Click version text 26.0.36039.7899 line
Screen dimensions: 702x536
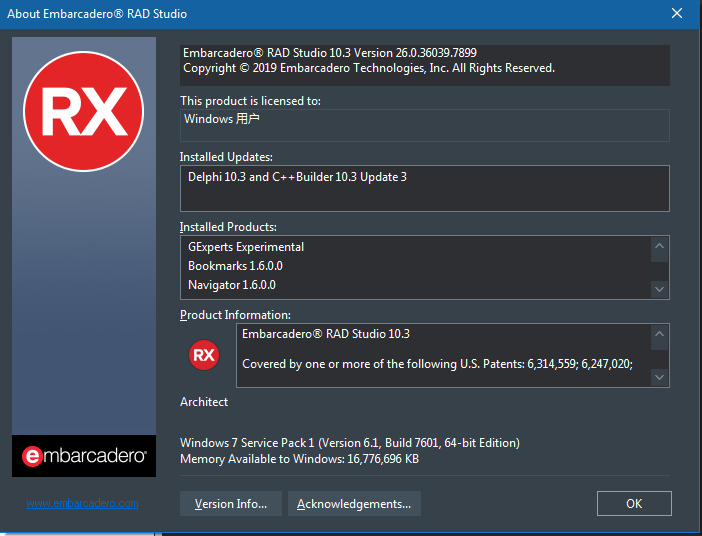click(x=330, y=53)
